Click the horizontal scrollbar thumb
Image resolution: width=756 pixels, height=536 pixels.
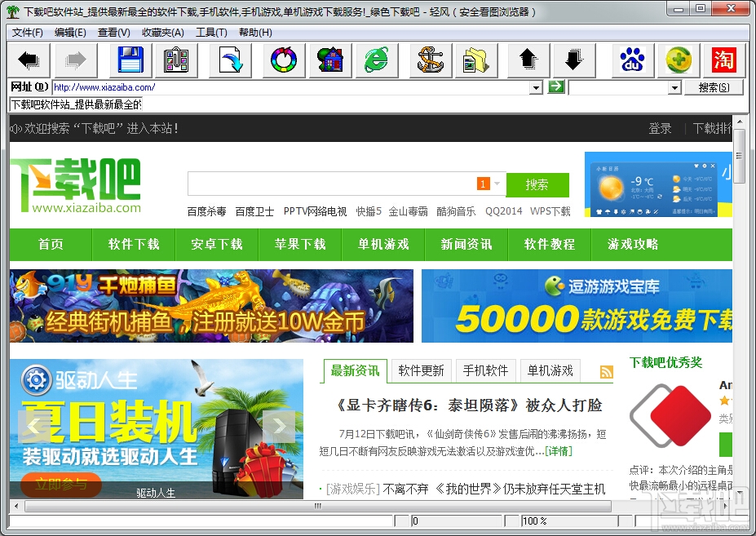click(318, 506)
